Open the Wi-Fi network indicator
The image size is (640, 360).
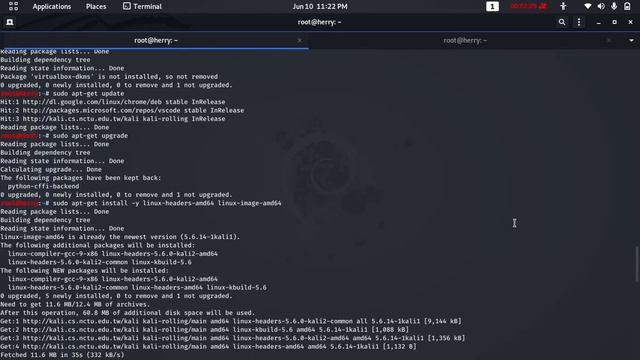click(587, 6)
